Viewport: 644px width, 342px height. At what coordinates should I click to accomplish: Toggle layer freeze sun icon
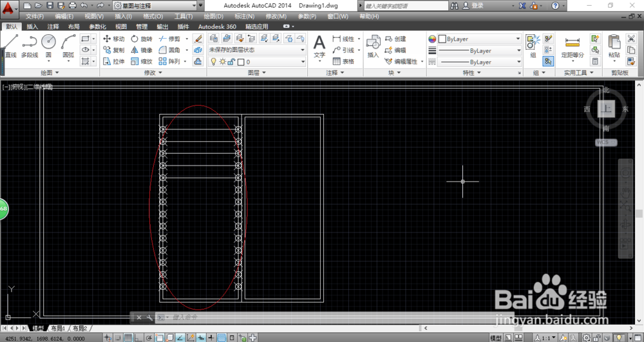click(222, 62)
